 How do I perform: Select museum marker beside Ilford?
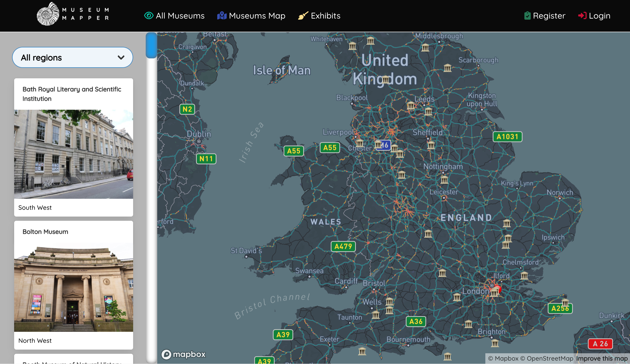click(524, 275)
